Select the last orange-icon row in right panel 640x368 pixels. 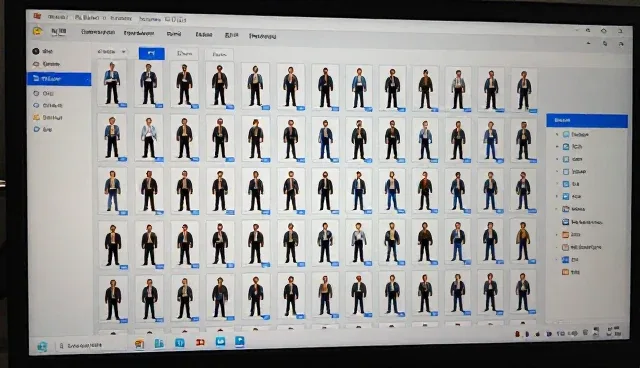(571, 272)
